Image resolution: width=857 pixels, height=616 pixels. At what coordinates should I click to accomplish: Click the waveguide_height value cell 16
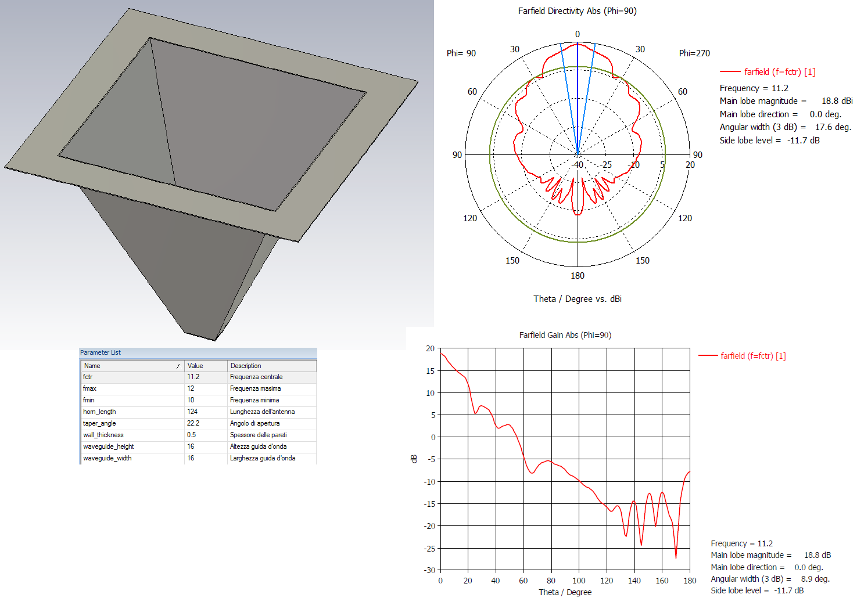(206, 446)
